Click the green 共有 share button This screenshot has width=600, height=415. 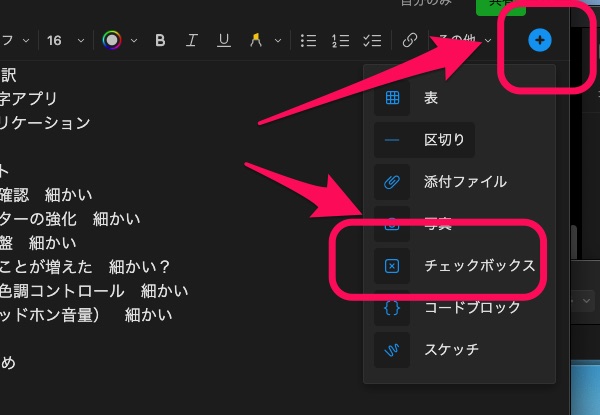pyautogui.click(x=500, y=5)
